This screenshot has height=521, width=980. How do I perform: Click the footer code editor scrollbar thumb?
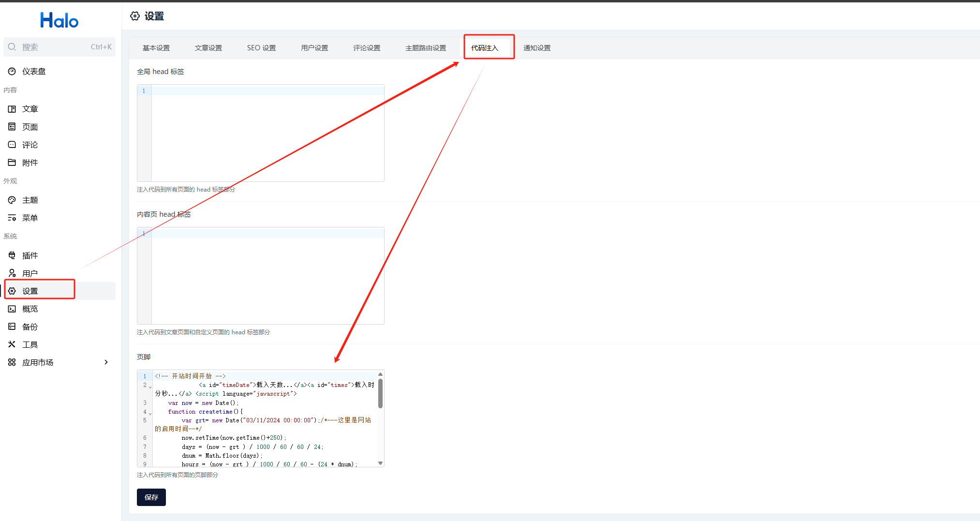click(380, 393)
